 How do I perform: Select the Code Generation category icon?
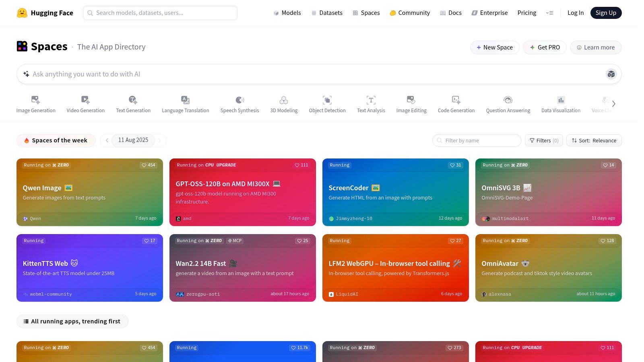(456, 100)
